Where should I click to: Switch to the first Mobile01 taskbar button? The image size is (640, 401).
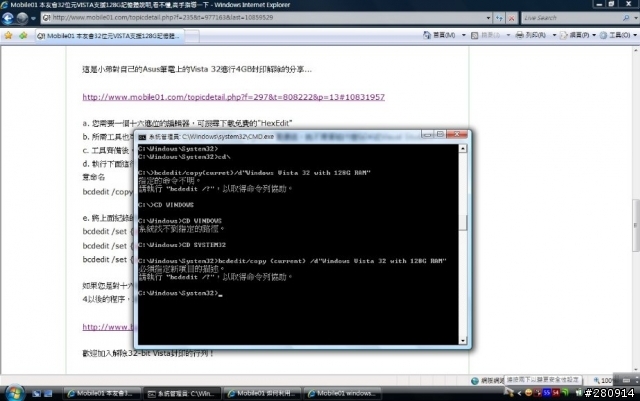pos(102,394)
